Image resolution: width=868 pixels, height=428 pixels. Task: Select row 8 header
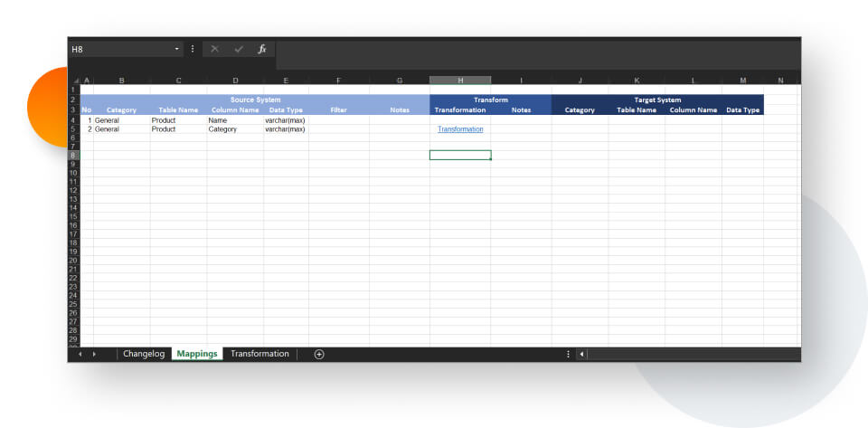pos(73,156)
